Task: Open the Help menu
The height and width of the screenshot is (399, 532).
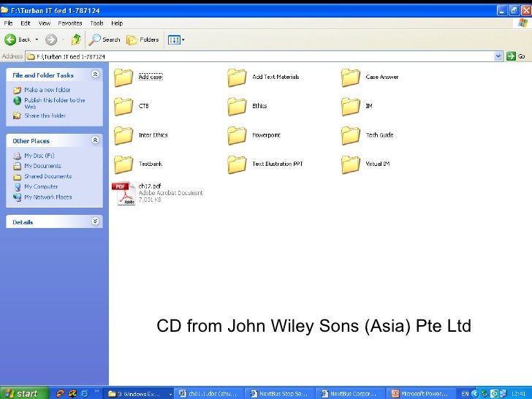Action: (117, 23)
